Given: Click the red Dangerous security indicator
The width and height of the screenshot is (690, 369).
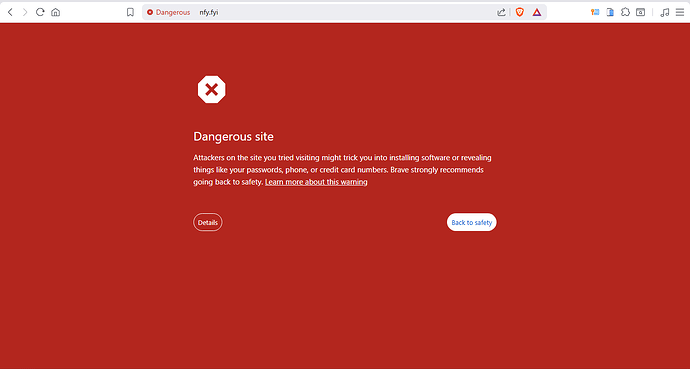Looking at the screenshot, I should [x=169, y=12].
